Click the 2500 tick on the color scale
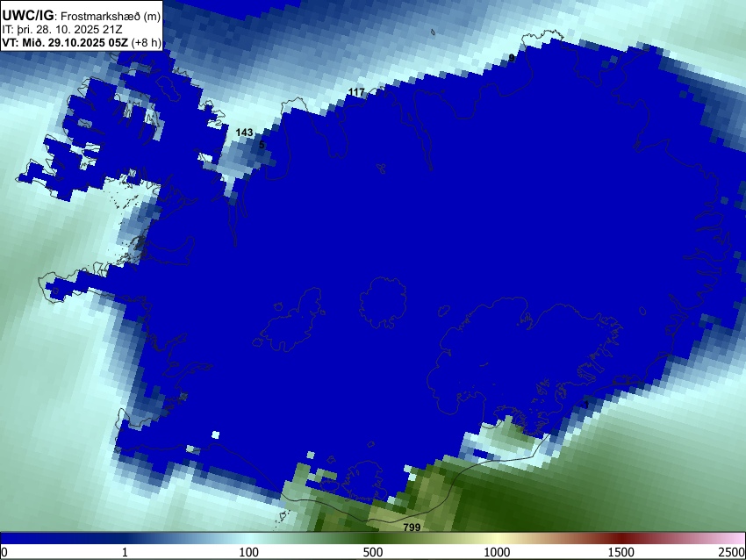Image resolution: width=746 pixels, height=560 pixels. [732, 552]
